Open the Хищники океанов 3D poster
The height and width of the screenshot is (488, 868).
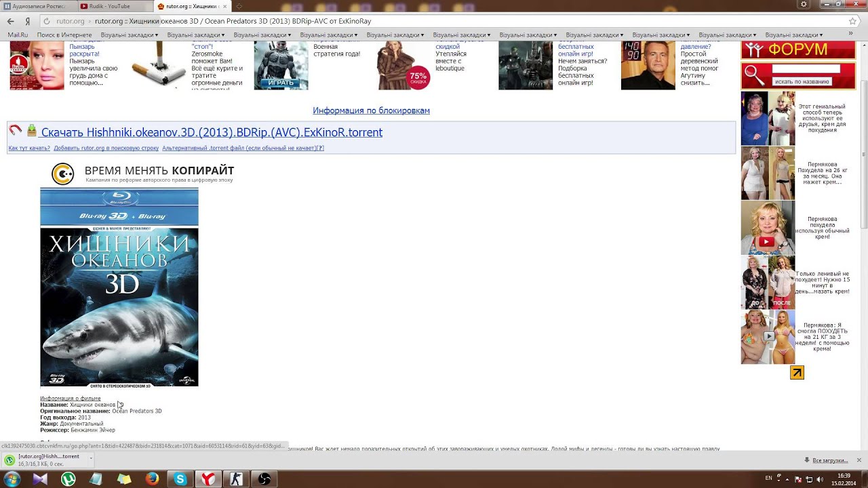pos(119,287)
